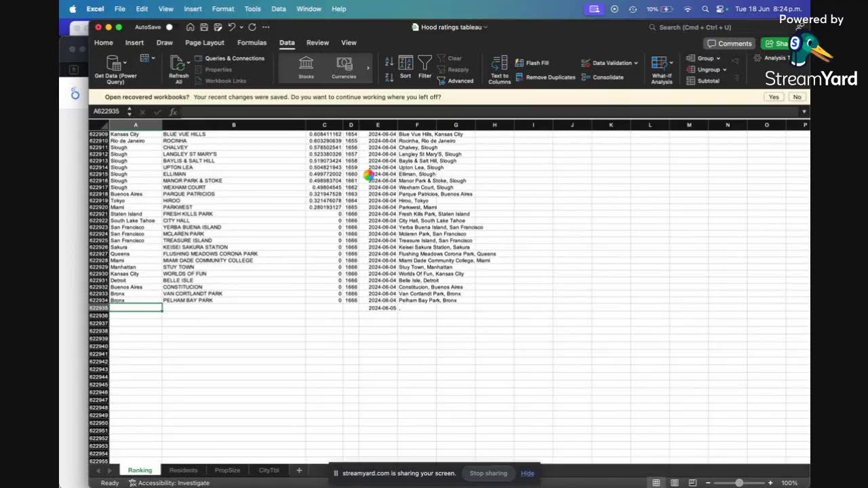Open Queries & Connections pane
This screenshot has width=868, height=488.
230,58
